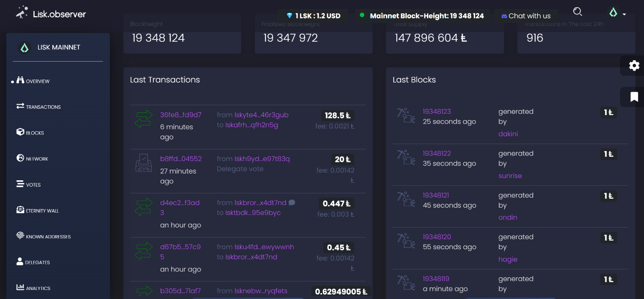Click the Lisk Mainnet diamond logo in sidebar

click(25, 48)
